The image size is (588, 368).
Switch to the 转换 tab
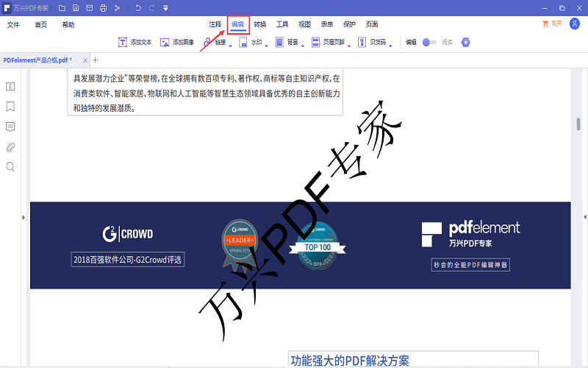(x=260, y=24)
